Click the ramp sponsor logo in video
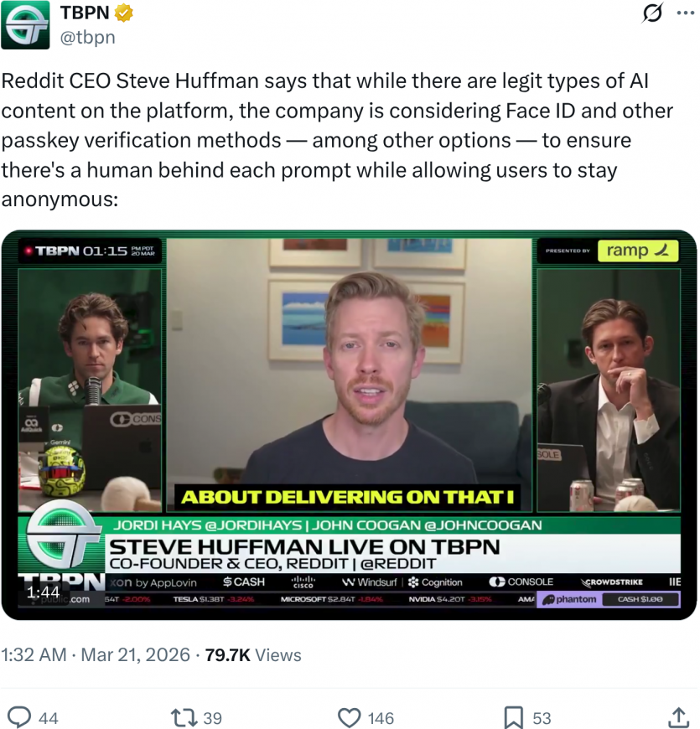Image resolution: width=700 pixels, height=729 pixels. click(x=638, y=251)
